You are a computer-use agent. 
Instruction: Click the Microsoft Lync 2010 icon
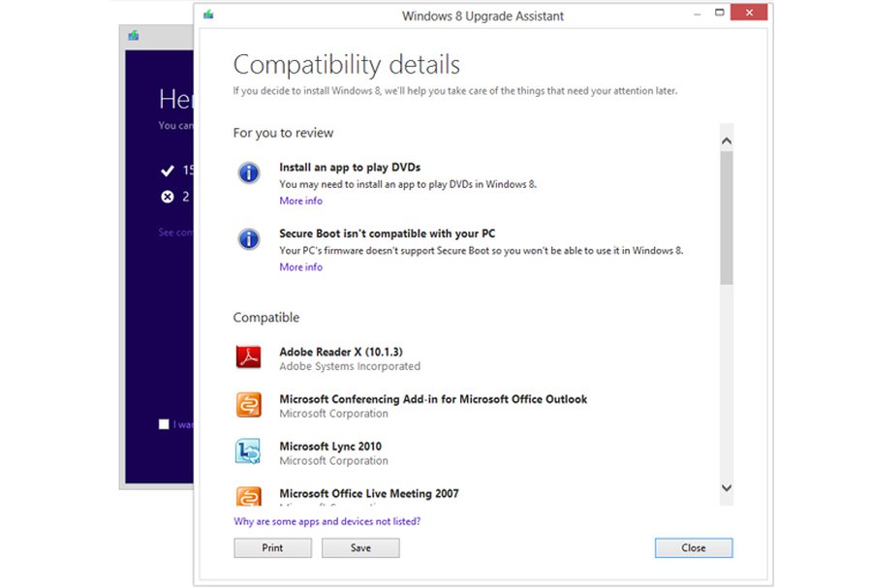tap(248, 451)
